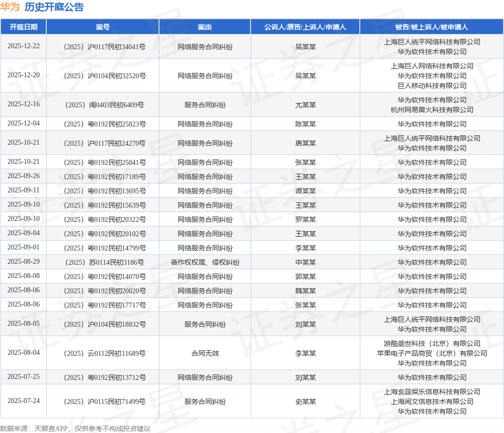Select case number 粤0192民初25823号
Image resolution: width=504 pixels, height=433 pixels.
coord(105,124)
